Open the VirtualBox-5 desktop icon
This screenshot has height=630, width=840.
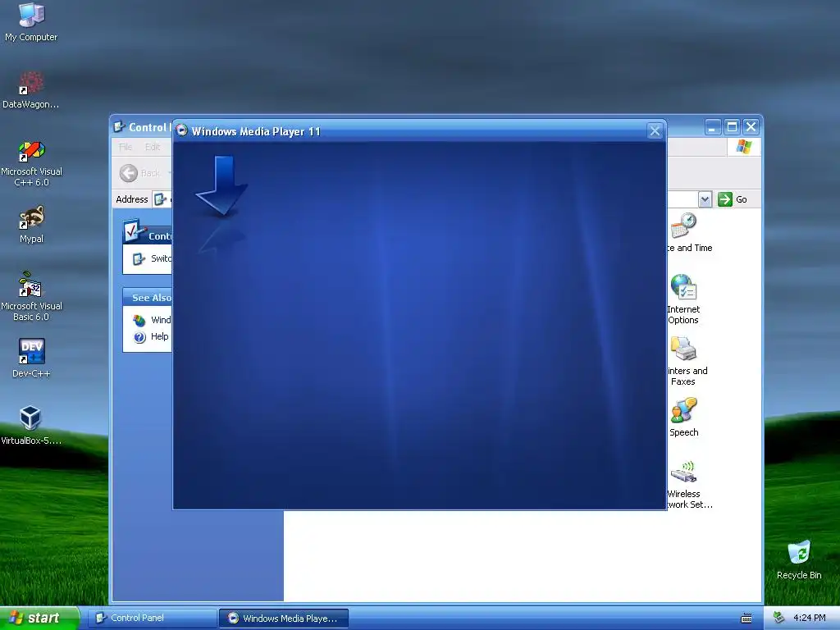click(x=31, y=426)
